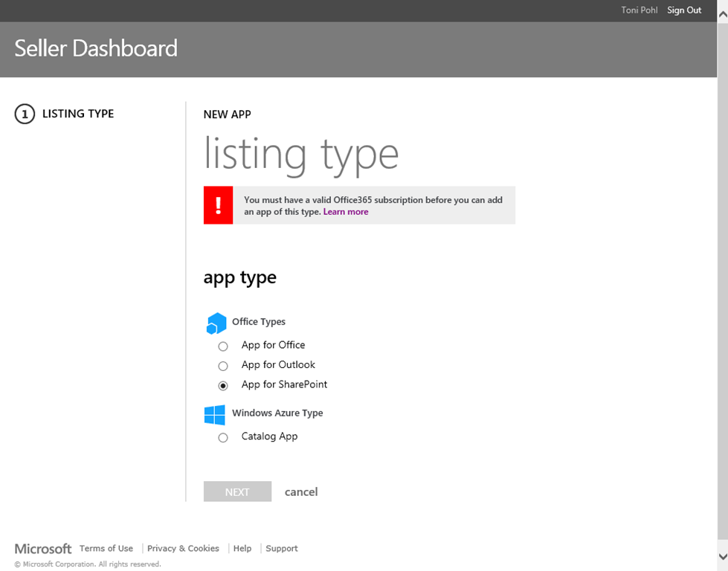The height and width of the screenshot is (571, 728).
Task: Select the Catalog App radio button
Action: pyautogui.click(x=223, y=438)
